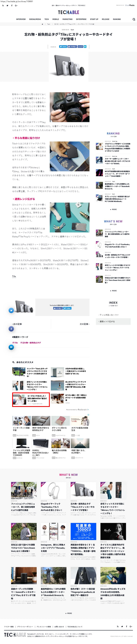
Task: Open the footer Twitter icon
Action: pos(122,626)
